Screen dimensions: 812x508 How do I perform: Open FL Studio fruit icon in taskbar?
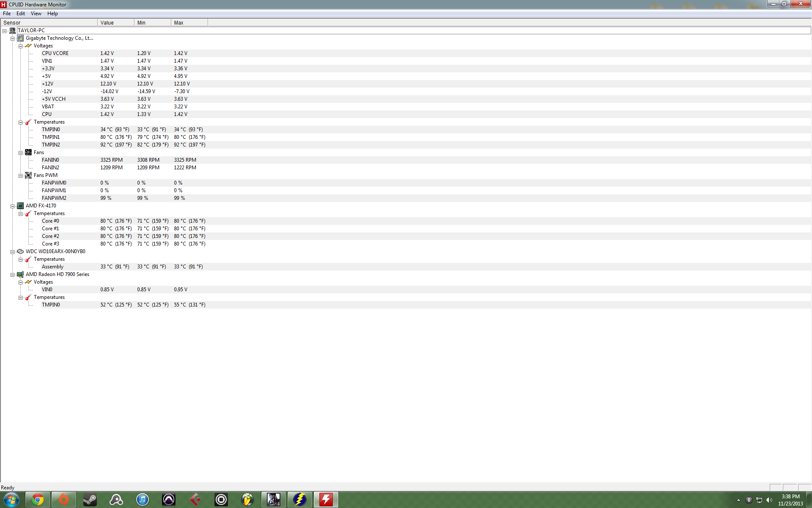pyautogui.click(x=247, y=500)
